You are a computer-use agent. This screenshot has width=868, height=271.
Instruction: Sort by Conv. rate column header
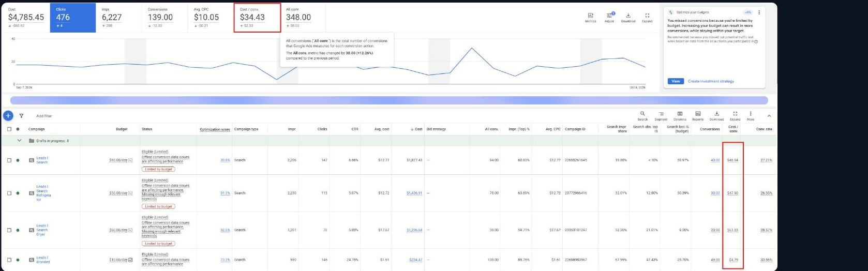coord(764,129)
